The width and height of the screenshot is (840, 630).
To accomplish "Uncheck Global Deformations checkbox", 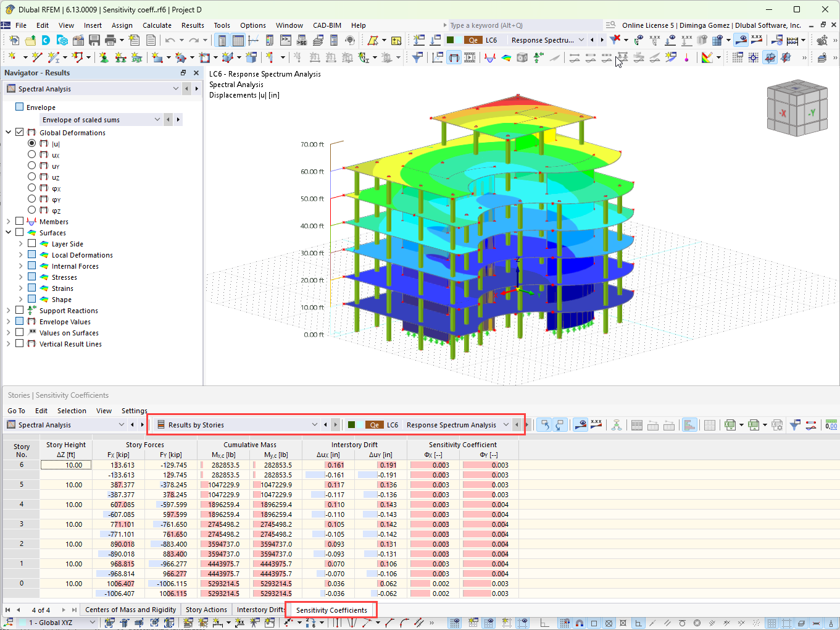I will click(x=19, y=132).
